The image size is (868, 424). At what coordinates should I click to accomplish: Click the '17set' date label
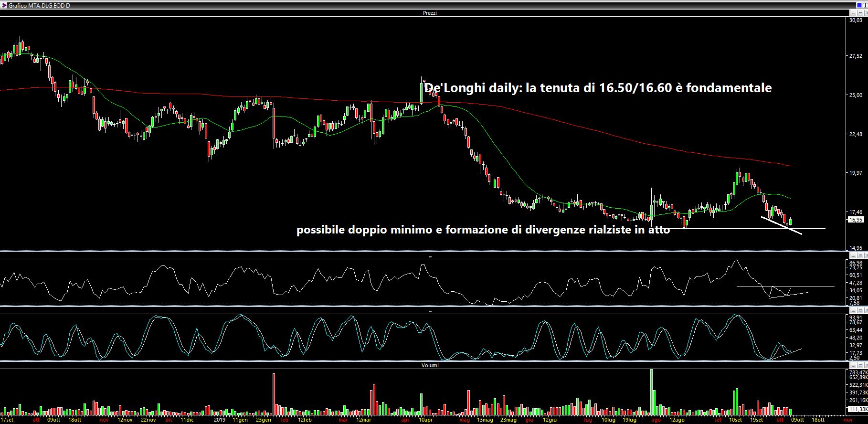(x=7, y=420)
